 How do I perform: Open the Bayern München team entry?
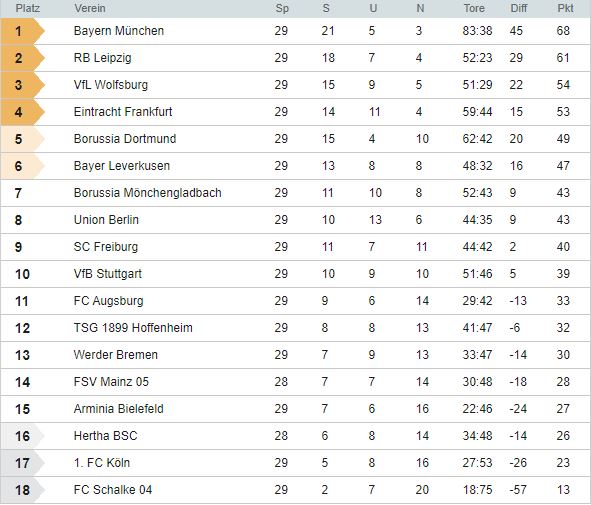[x=119, y=31]
